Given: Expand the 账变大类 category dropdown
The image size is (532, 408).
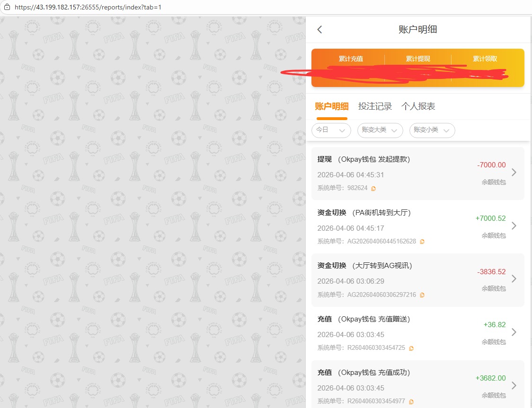Looking at the screenshot, I should point(380,130).
